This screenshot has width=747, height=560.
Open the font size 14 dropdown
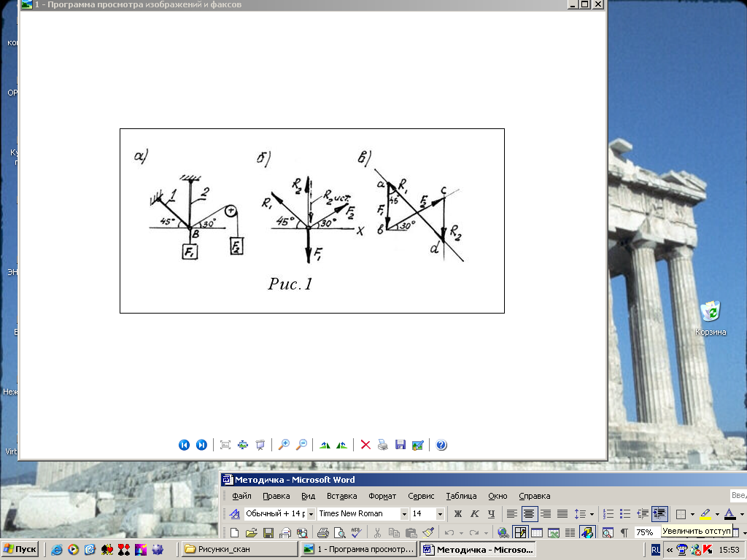point(440,514)
